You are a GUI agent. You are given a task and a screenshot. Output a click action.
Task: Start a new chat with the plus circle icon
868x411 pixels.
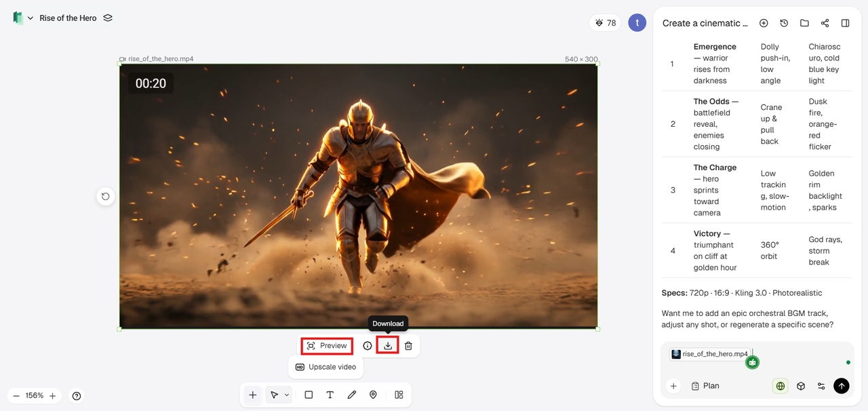[x=764, y=23]
